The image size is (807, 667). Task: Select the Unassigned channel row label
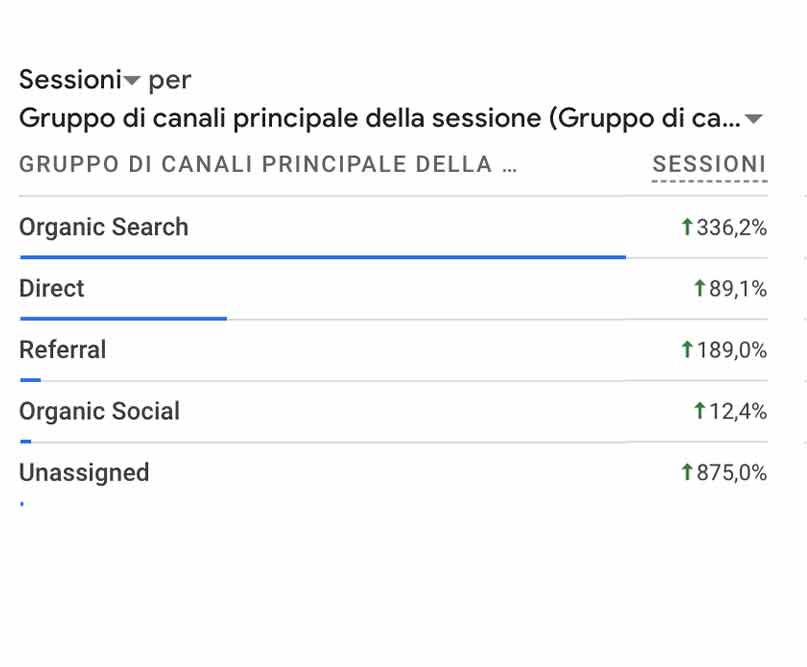point(84,473)
